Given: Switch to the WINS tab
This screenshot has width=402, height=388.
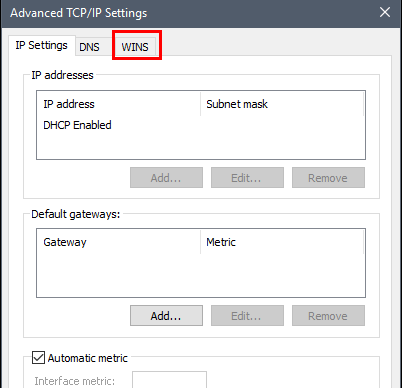Looking at the screenshot, I should coord(135,47).
